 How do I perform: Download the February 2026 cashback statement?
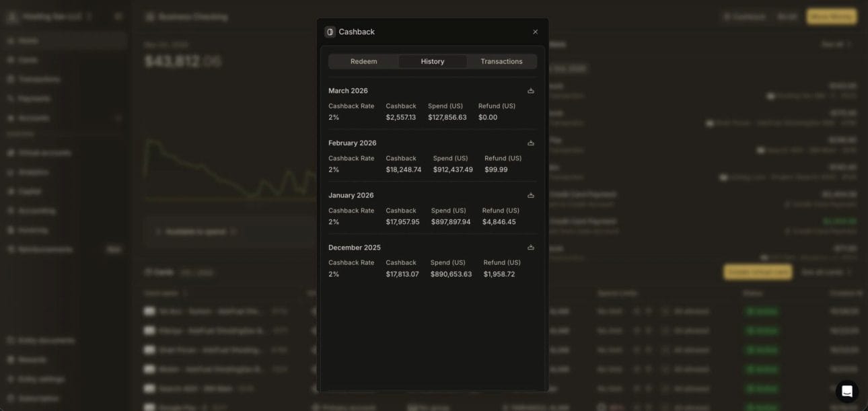(x=530, y=143)
